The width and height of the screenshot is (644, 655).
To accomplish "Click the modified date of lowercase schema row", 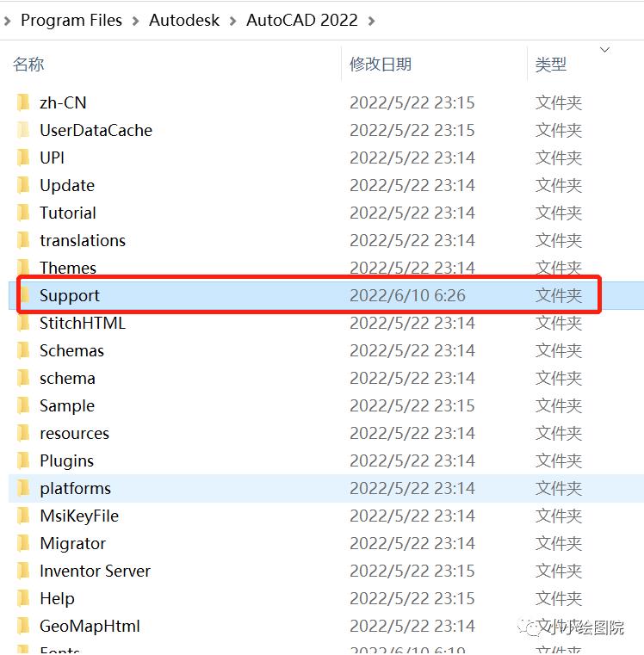I will (412, 379).
